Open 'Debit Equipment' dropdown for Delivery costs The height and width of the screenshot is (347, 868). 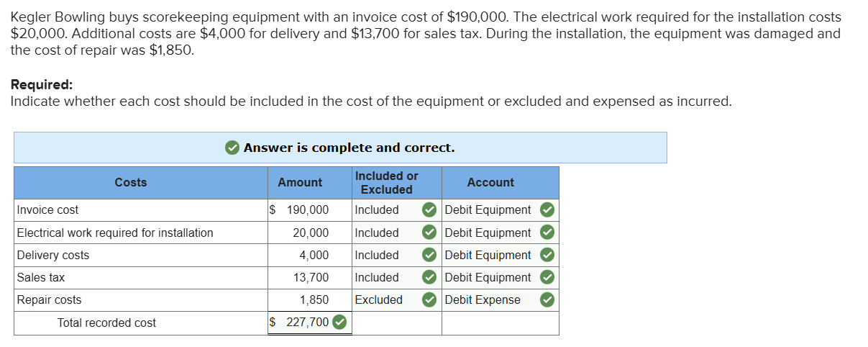click(488, 255)
